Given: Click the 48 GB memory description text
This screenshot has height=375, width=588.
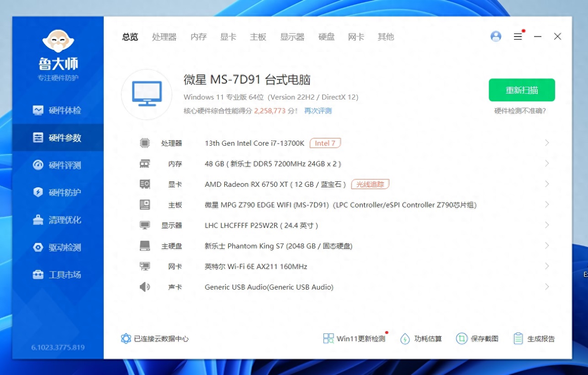Looking at the screenshot, I should (x=273, y=164).
